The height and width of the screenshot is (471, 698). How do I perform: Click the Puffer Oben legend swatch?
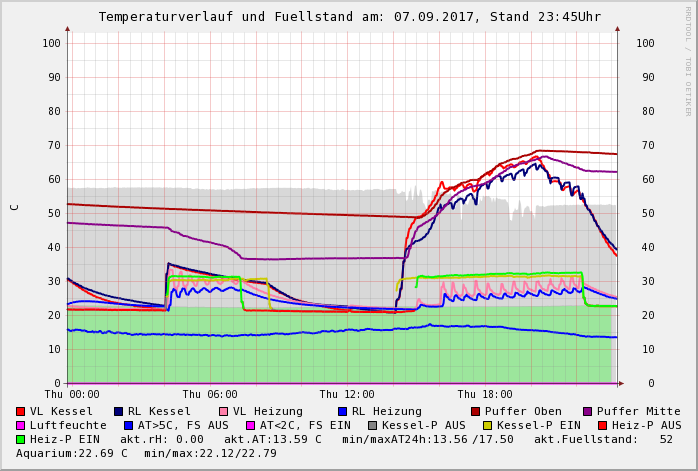pyautogui.click(x=476, y=411)
